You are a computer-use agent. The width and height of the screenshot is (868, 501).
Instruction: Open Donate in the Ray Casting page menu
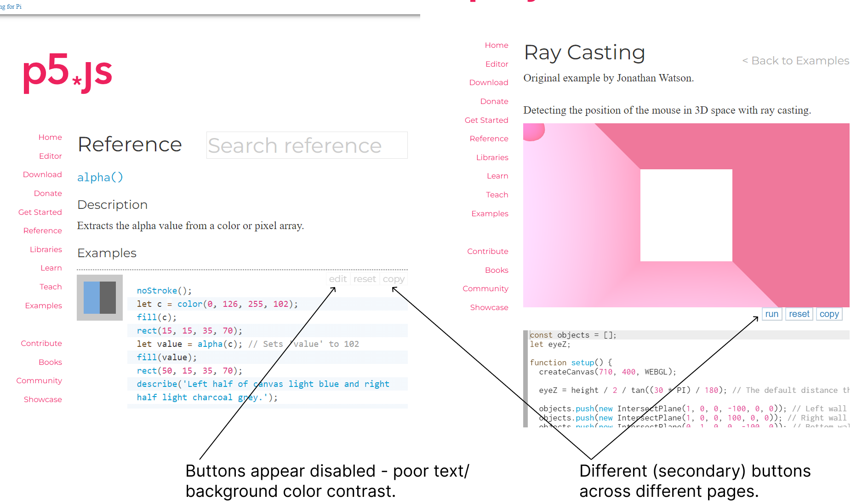click(494, 101)
